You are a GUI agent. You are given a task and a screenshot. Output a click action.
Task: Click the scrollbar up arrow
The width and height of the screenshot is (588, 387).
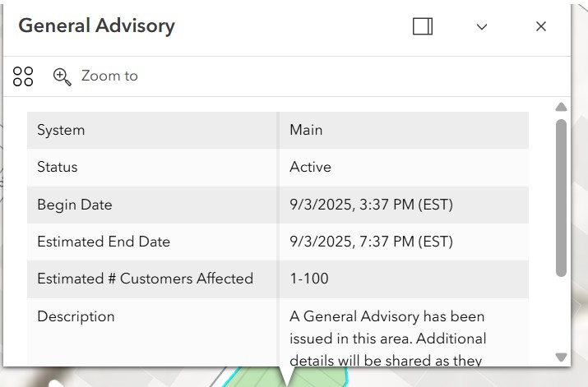tap(561, 107)
